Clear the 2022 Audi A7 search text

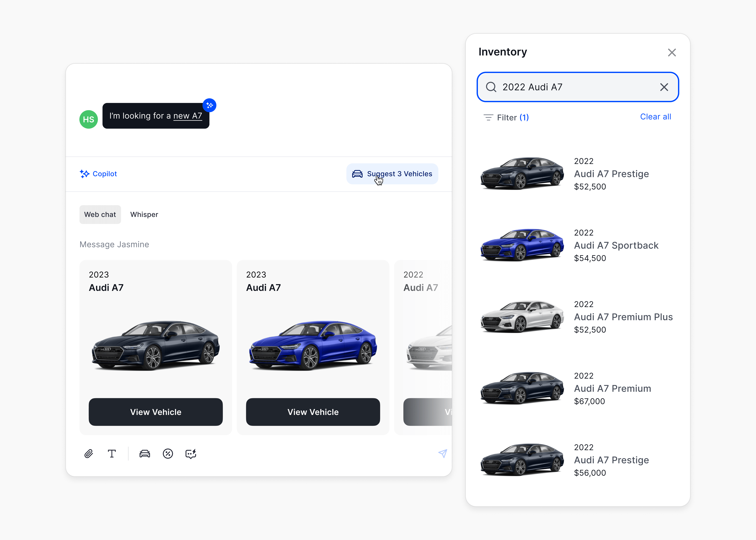tap(664, 87)
